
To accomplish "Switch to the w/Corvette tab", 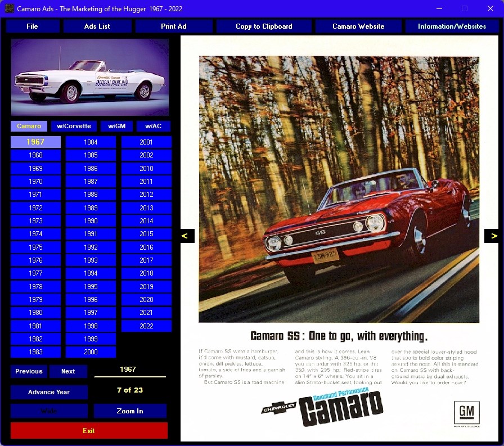I will coord(74,126).
